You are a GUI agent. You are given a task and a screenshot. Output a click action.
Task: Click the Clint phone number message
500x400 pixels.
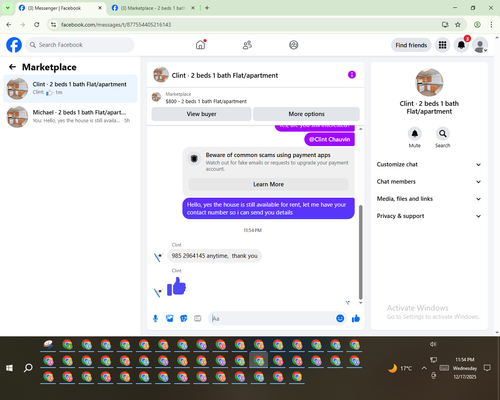click(x=214, y=256)
